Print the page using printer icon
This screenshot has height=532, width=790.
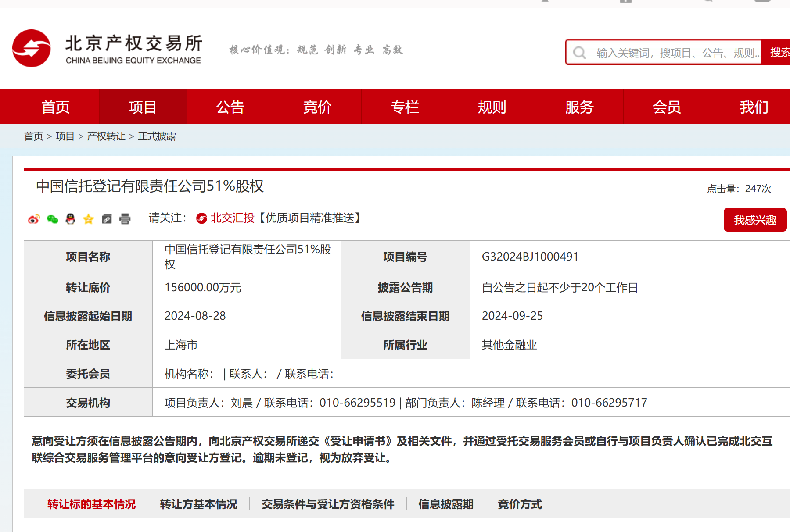(x=124, y=219)
